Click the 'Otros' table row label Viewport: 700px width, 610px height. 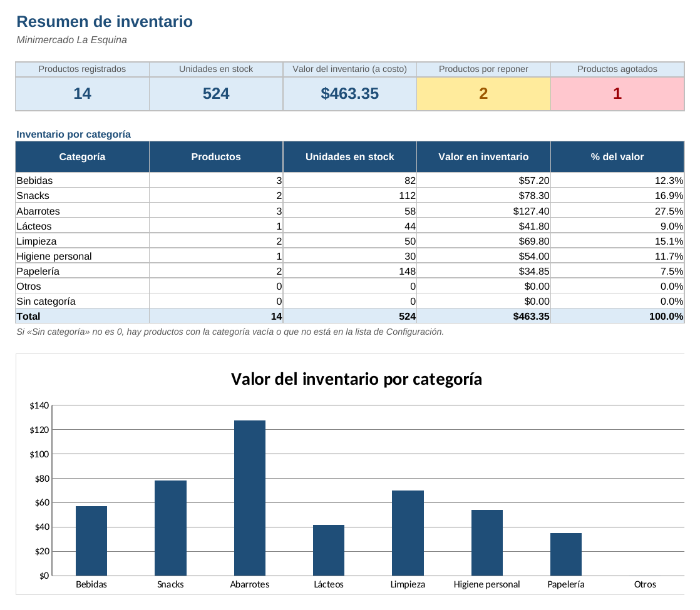[29, 287]
